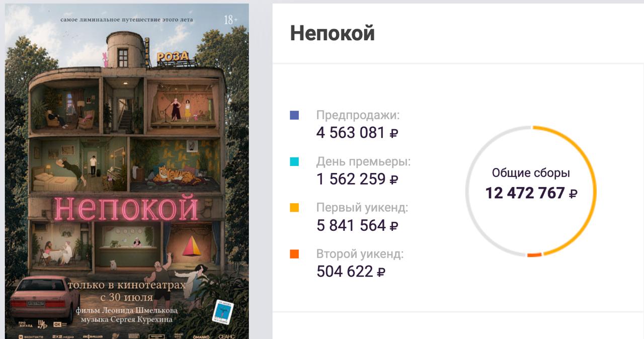Click the 5 841 564 ₽ weekend amount

pyautogui.click(x=357, y=225)
